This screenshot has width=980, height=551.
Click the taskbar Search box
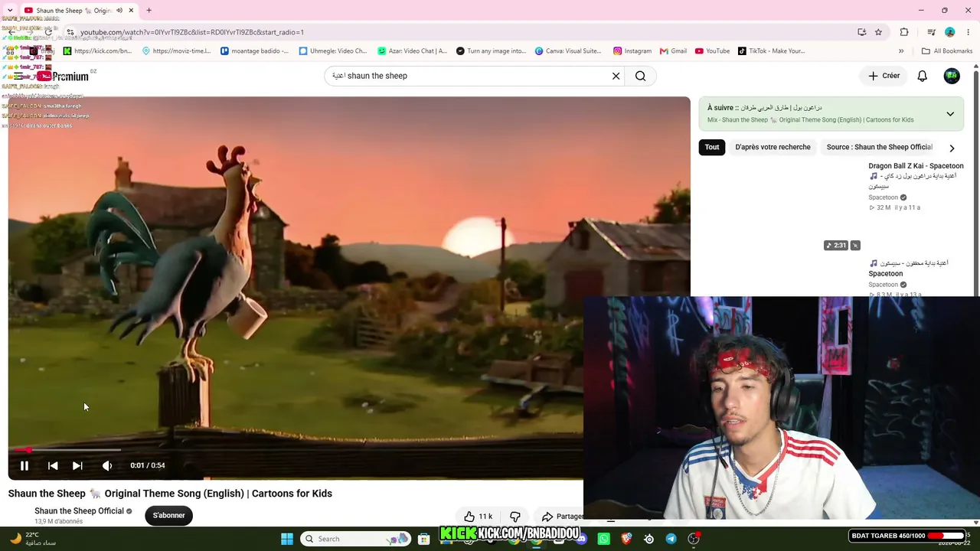tap(356, 539)
